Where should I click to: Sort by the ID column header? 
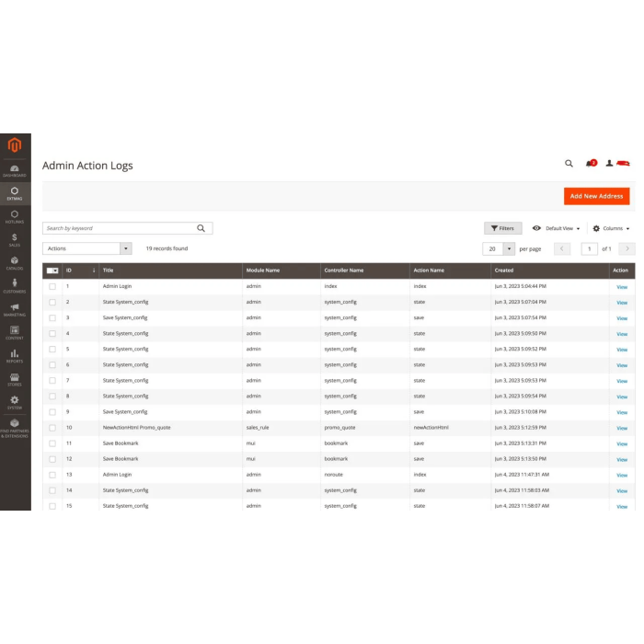click(81, 270)
